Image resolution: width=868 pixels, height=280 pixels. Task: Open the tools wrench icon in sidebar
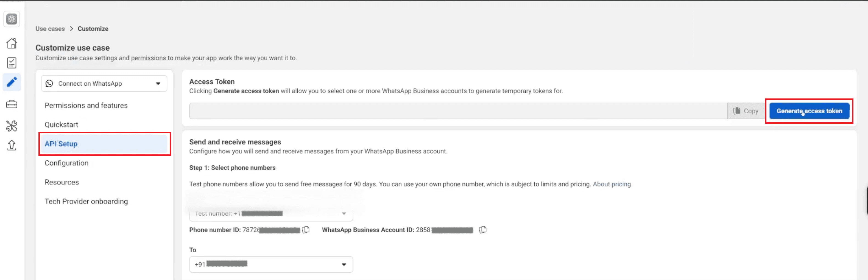click(12, 126)
